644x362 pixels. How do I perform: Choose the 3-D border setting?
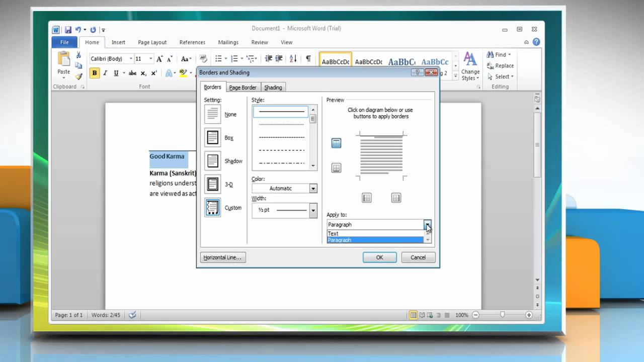click(213, 185)
